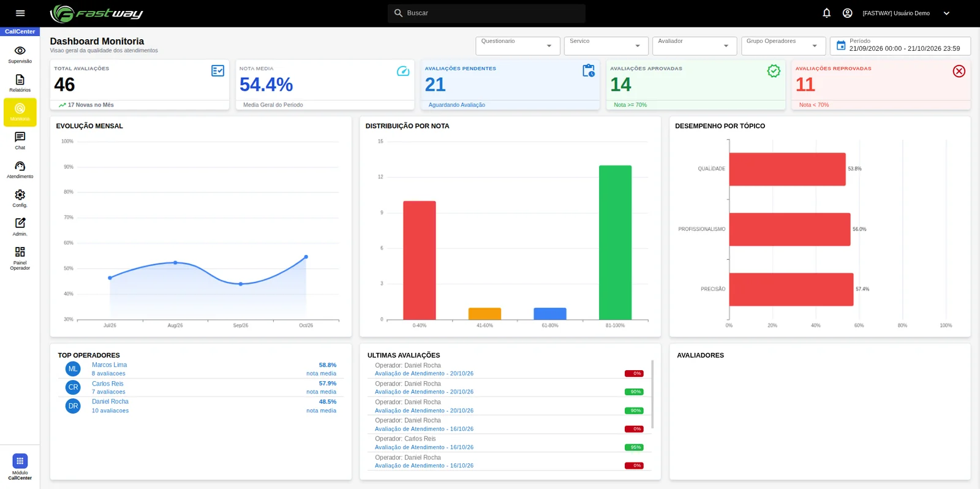Click the Nota Media gauge icon

click(x=403, y=71)
